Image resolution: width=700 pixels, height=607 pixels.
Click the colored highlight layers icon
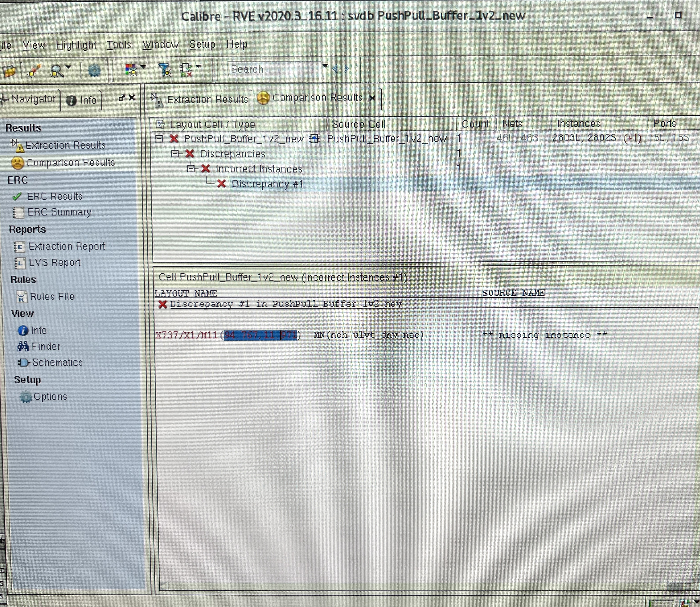coord(131,70)
